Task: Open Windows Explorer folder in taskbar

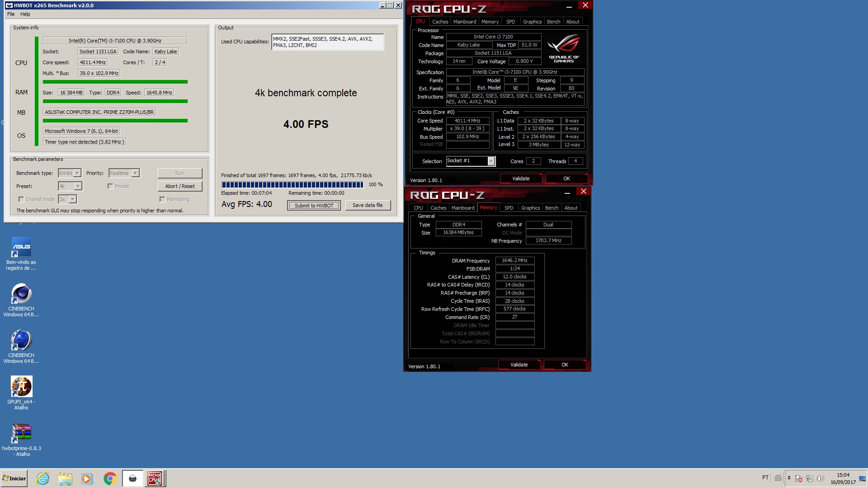Action: pyautogui.click(x=65, y=479)
